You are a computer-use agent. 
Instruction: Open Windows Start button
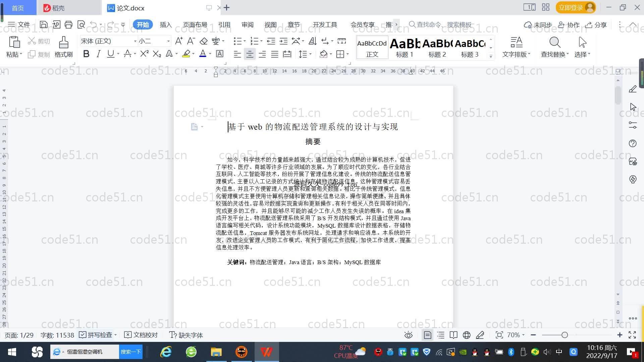point(12,352)
